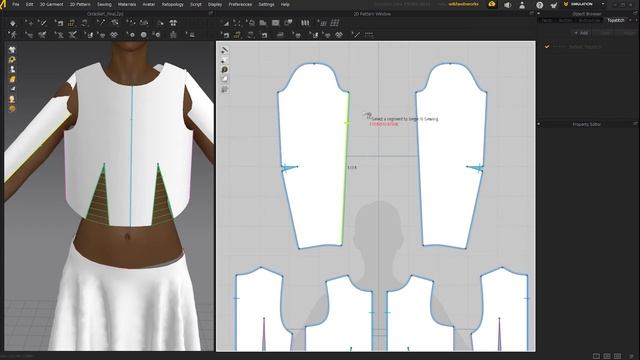Click the bottom icon in 2D window sidebar
This screenshot has width=640, height=360.
(224, 89)
